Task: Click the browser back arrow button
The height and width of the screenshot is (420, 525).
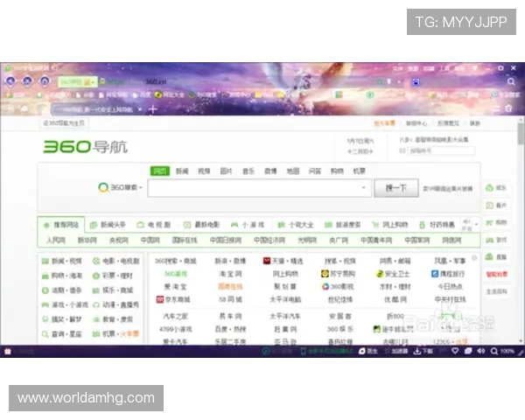Action: (10, 81)
